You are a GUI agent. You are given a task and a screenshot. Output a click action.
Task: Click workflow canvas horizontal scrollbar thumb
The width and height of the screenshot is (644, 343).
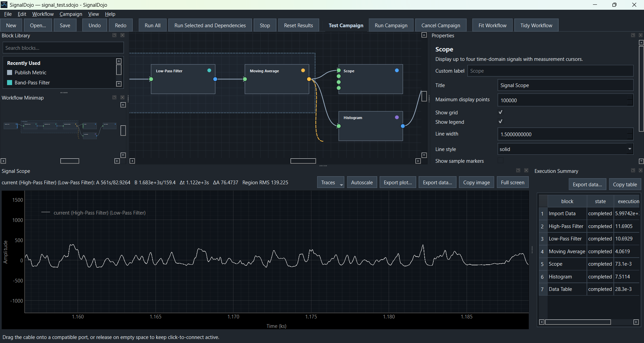[303, 161]
